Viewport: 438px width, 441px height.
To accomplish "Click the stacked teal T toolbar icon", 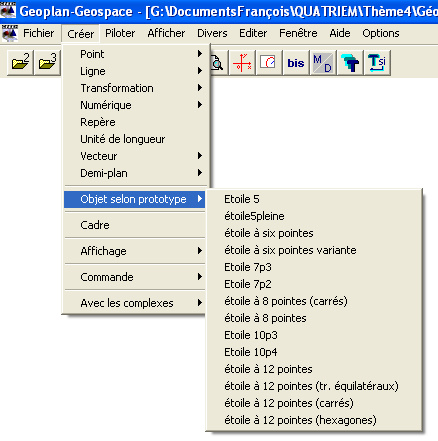I will coord(350,62).
